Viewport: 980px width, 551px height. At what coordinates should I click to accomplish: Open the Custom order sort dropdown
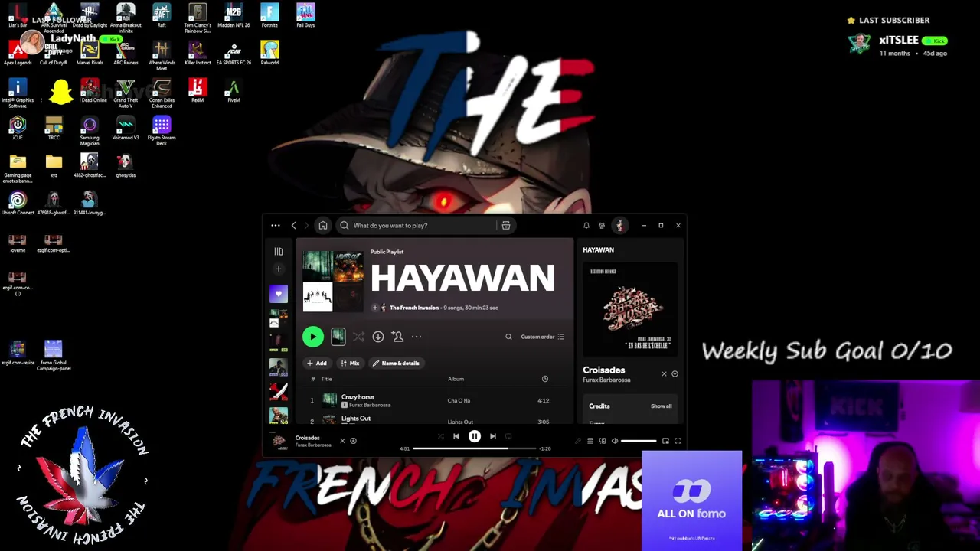click(x=542, y=337)
